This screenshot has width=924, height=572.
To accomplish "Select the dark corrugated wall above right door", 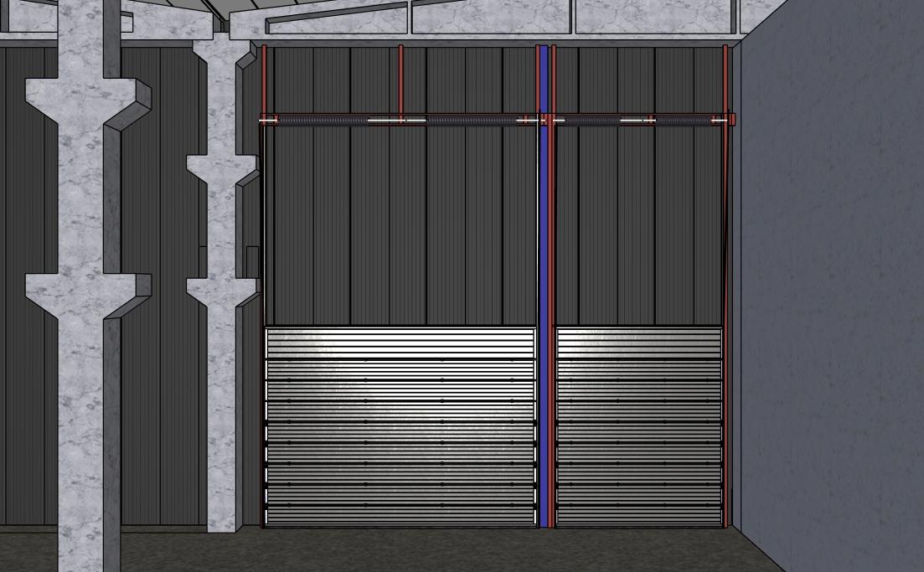I will tap(638, 226).
